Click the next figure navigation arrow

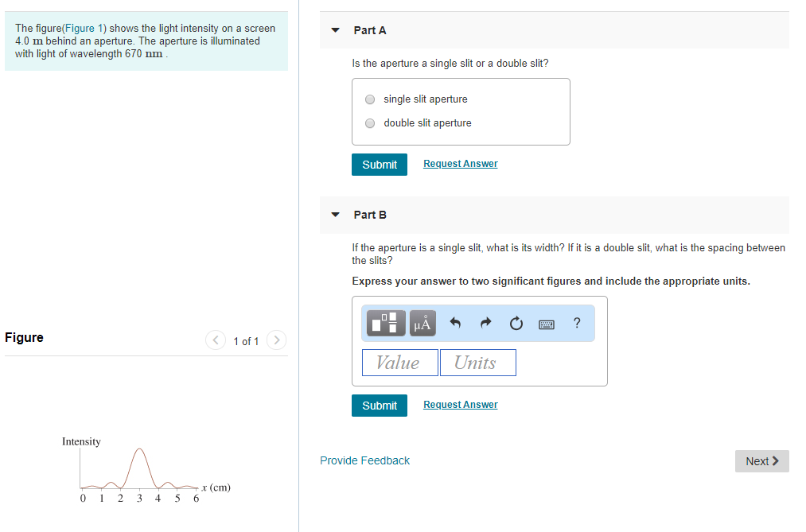click(276, 340)
